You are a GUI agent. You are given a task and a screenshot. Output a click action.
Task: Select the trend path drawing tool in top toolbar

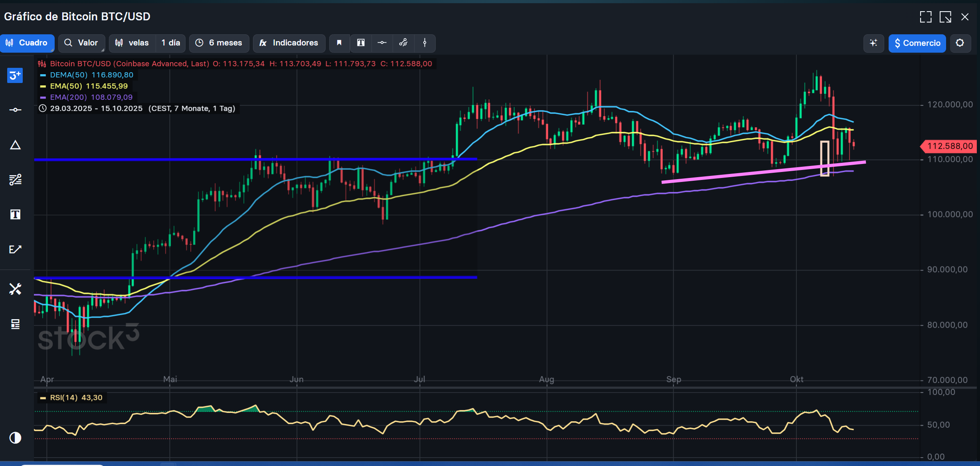(x=403, y=43)
